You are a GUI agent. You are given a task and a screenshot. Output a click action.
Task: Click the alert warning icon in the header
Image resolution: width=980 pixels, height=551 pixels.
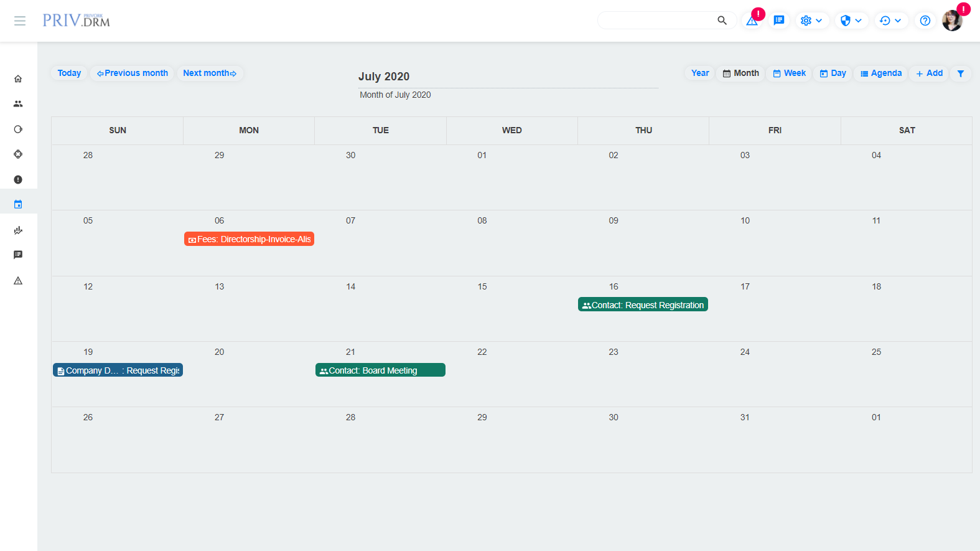point(752,21)
